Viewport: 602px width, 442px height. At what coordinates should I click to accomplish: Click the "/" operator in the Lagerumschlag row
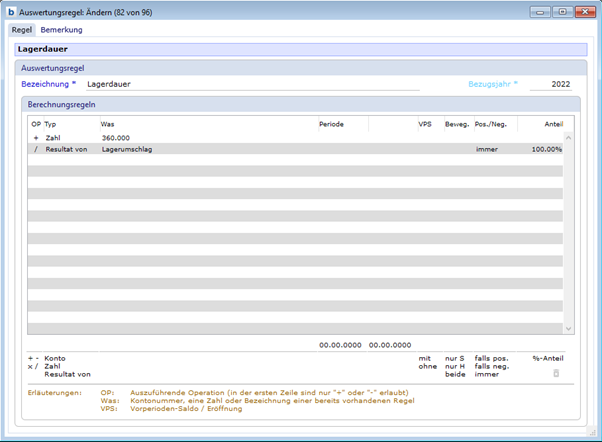pyautogui.click(x=36, y=149)
